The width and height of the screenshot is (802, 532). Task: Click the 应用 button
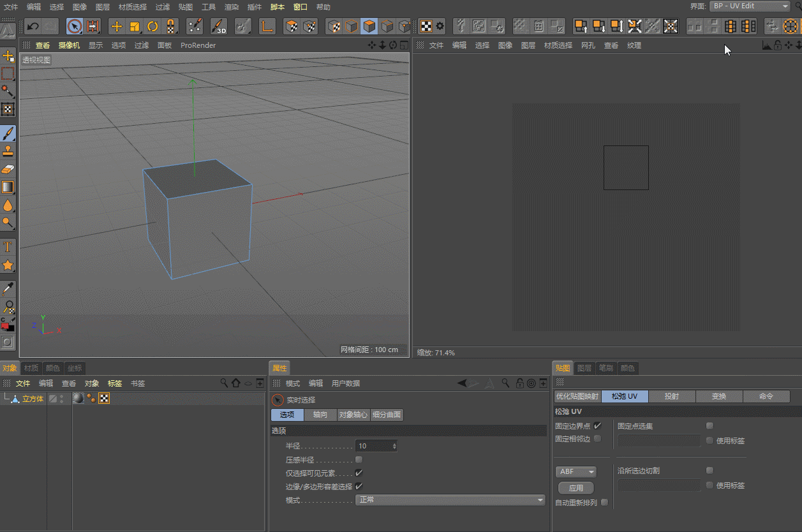576,488
